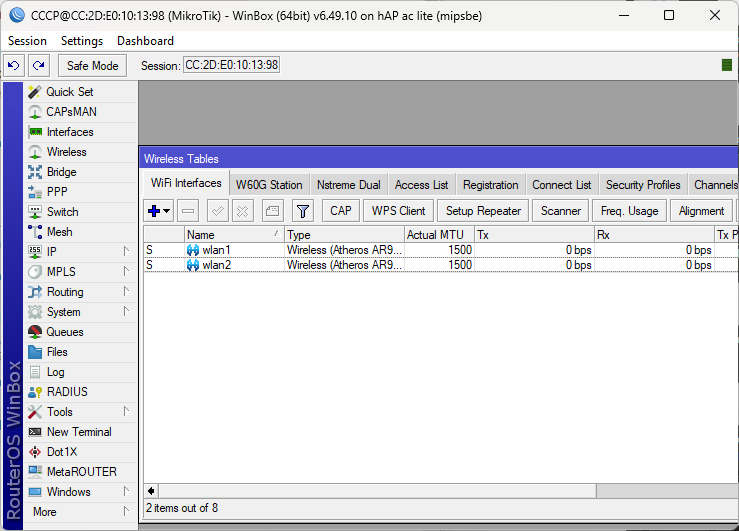Switch to the W60G Station tab
Screen dimensions: 739x531
(x=269, y=185)
